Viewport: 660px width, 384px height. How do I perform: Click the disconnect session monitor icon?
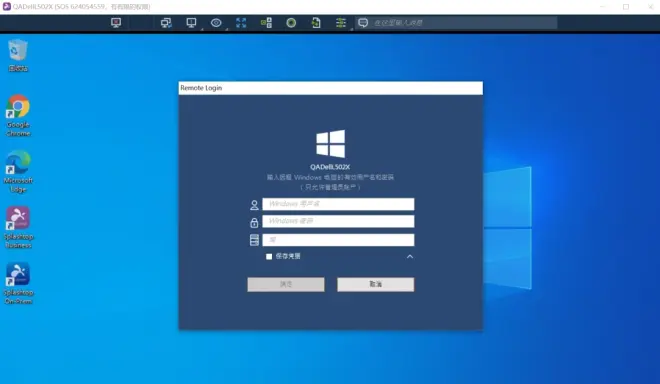[116, 23]
